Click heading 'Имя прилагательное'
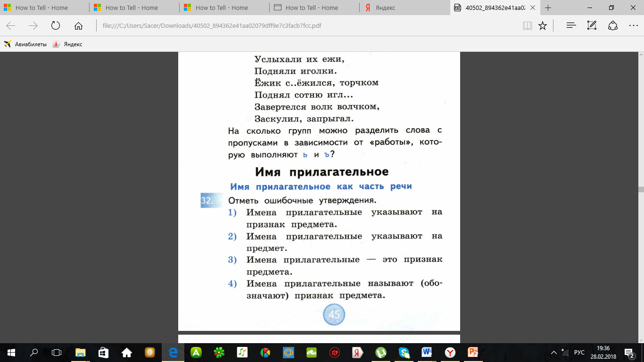 coord(322,172)
